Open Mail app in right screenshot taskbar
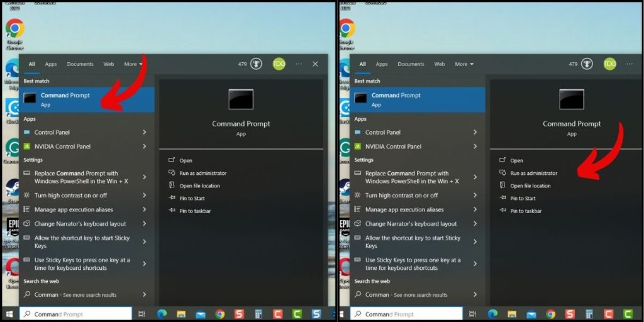The height and width of the screenshot is (322, 644). tap(531, 314)
